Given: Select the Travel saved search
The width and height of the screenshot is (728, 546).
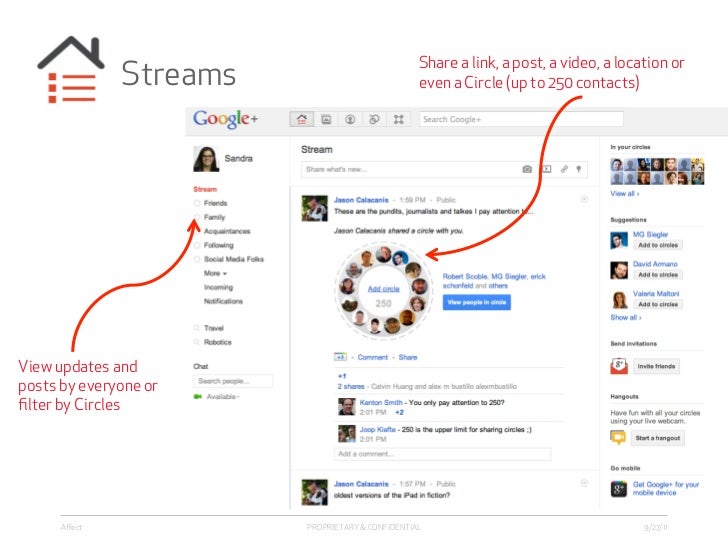Looking at the screenshot, I should (x=214, y=328).
